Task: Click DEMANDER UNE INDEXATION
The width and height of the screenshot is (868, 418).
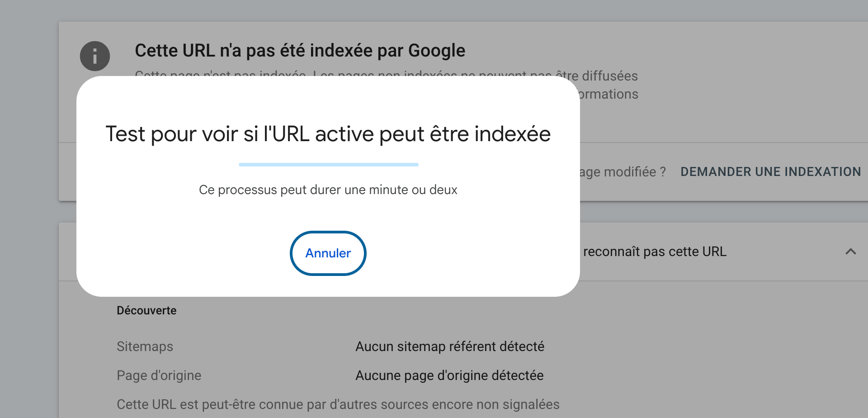Action: point(770,172)
